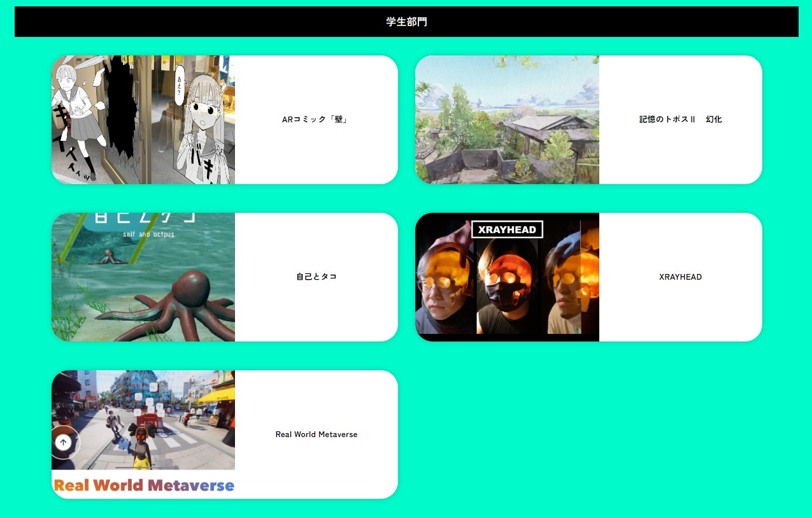The width and height of the screenshot is (812, 518).
Task: Click the 自己とタコ title text
Action: [x=316, y=277]
